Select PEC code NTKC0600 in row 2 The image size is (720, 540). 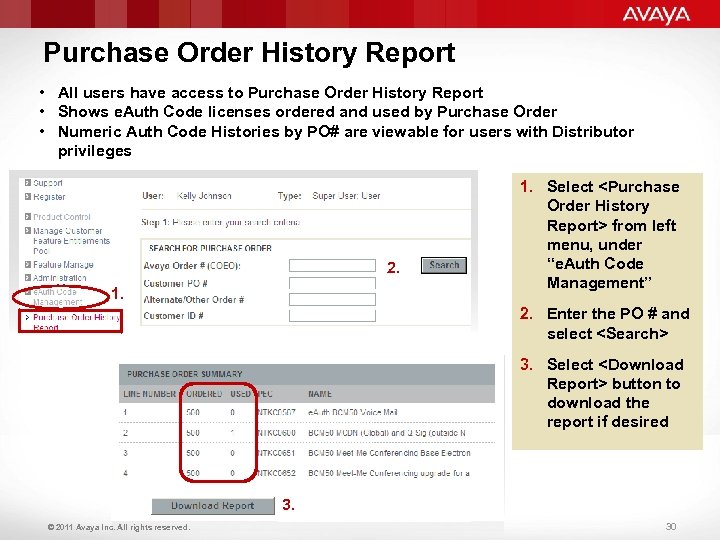276,433
